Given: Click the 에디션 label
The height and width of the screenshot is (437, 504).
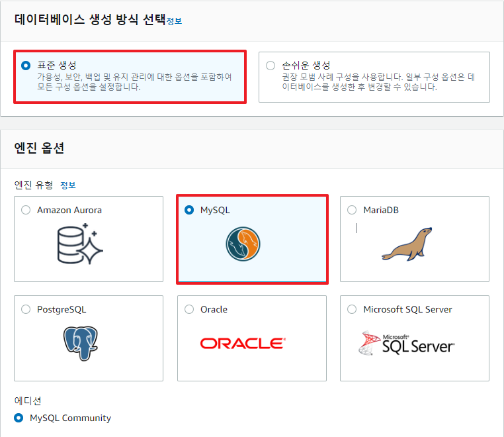Looking at the screenshot, I should click(28, 401).
